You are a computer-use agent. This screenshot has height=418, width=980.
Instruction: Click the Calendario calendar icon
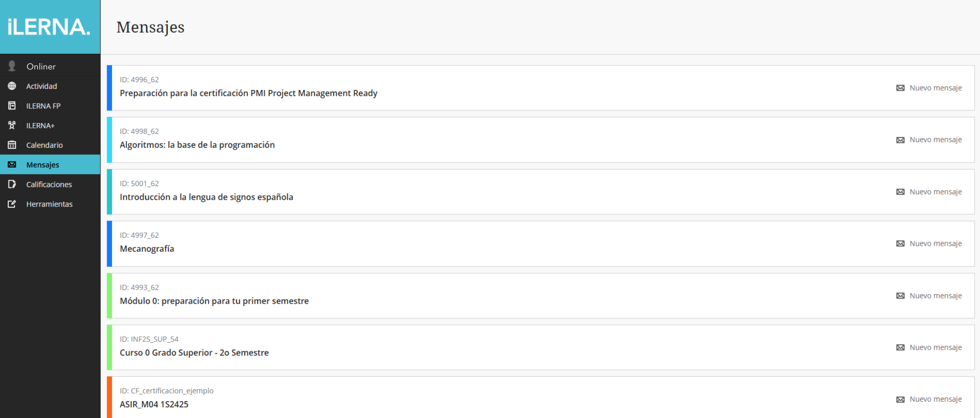[x=12, y=145]
